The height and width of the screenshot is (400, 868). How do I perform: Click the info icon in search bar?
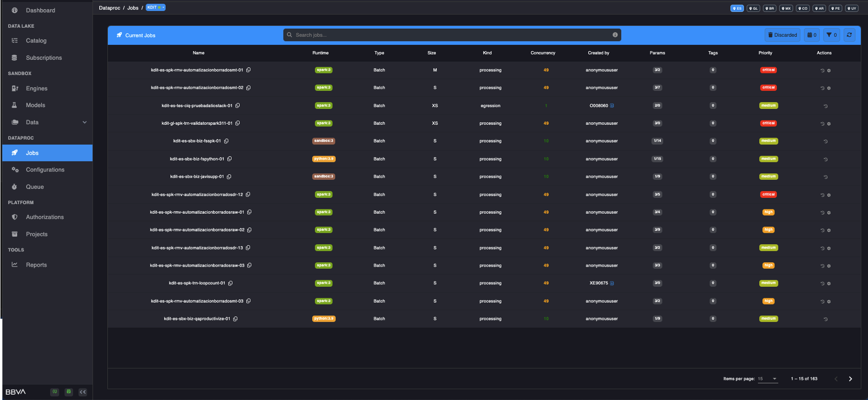point(615,35)
